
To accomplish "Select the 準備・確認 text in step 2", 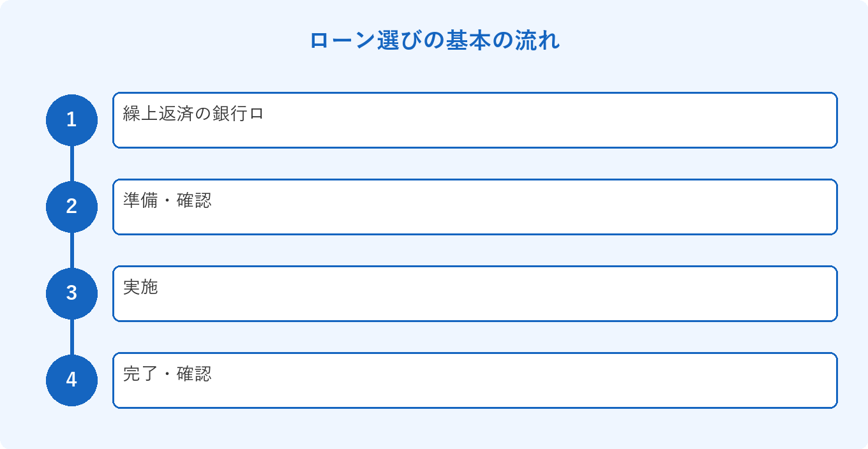I will (167, 201).
